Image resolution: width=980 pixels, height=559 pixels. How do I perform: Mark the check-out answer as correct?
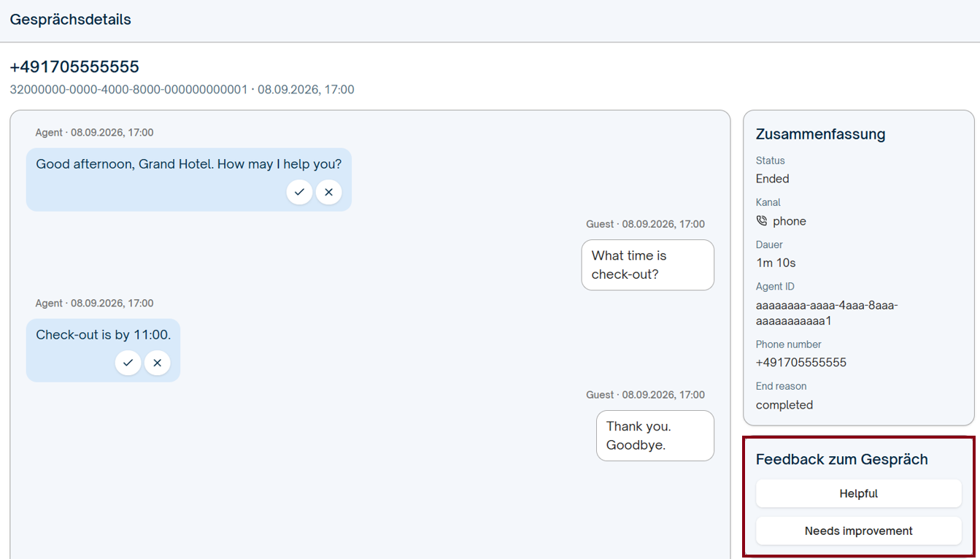coord(128,363)
